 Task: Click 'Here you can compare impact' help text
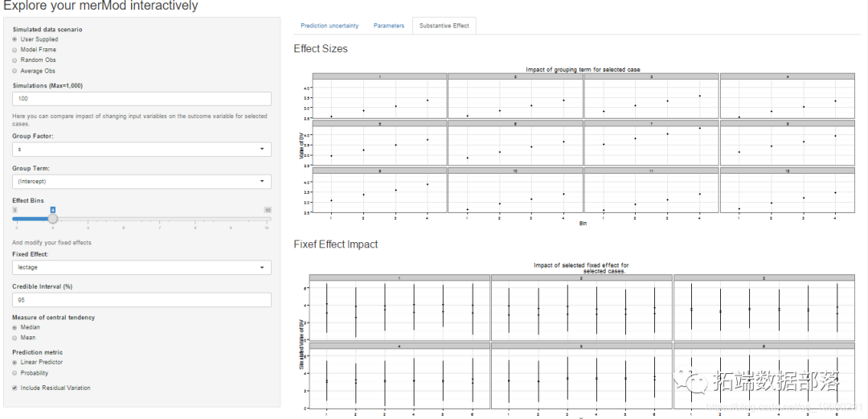[140, 120]
